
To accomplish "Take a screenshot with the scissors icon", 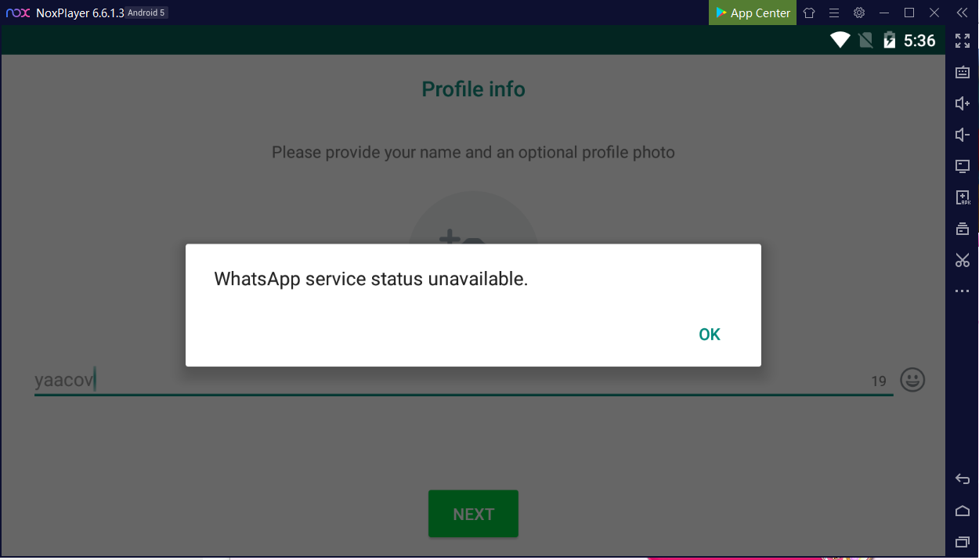I will point(963,260).
